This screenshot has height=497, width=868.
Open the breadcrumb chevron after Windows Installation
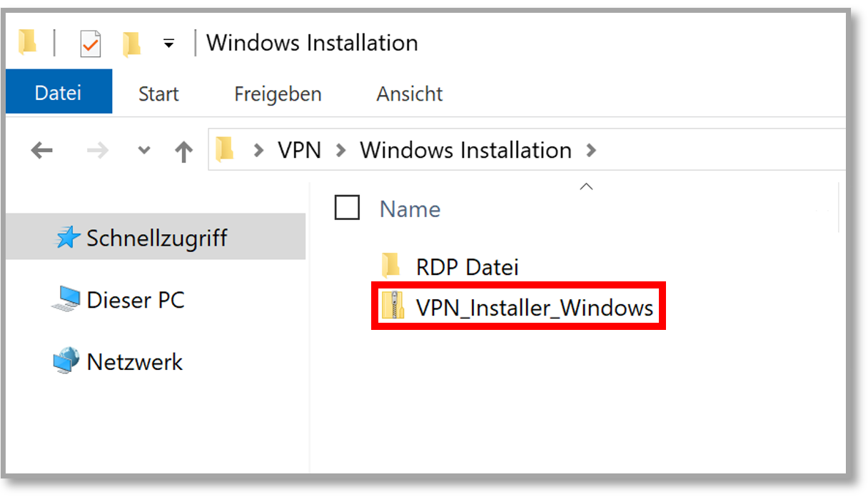pos(592,150)
